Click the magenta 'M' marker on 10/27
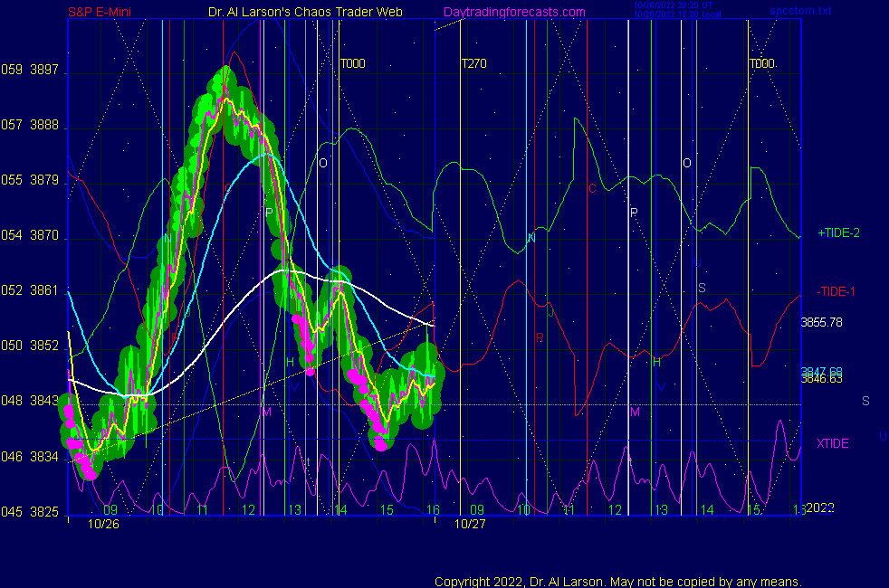 (x=635, y=412)
